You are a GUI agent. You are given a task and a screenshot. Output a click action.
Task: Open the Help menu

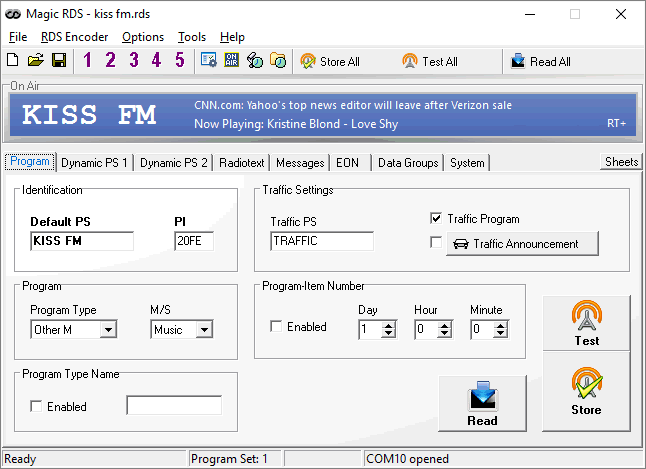tap(232, 37)
